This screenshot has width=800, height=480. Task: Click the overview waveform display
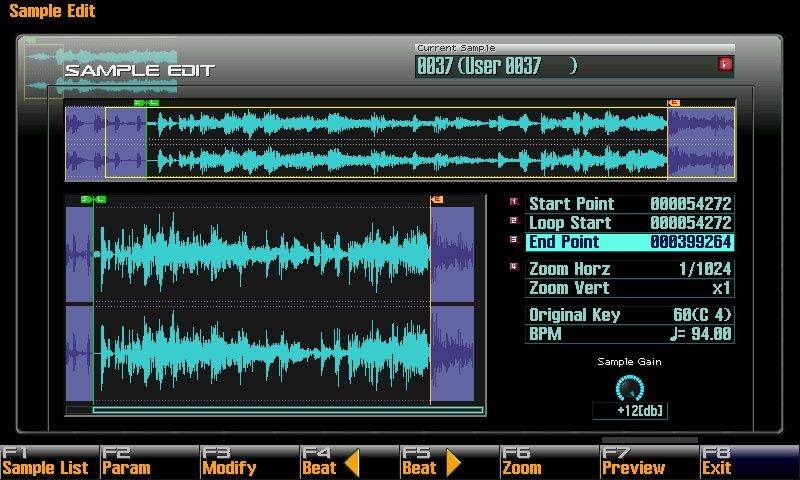(401, 143)
